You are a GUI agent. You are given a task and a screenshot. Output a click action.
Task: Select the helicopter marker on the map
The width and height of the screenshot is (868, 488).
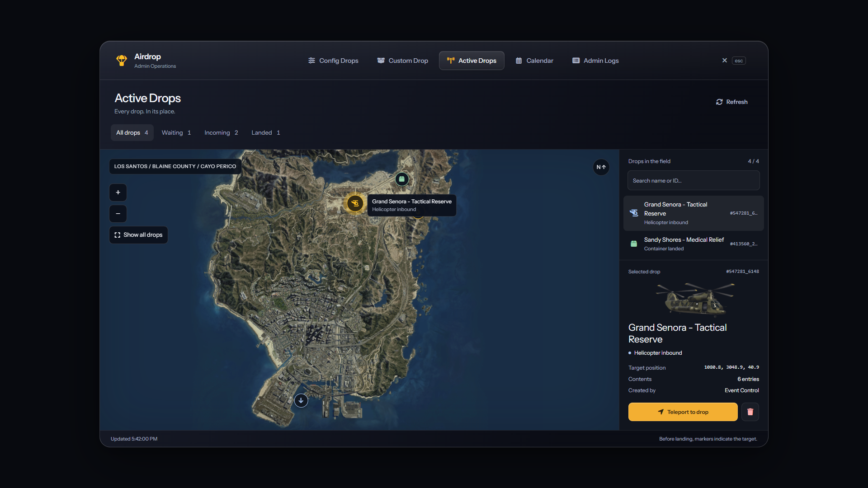click(355, 203)
